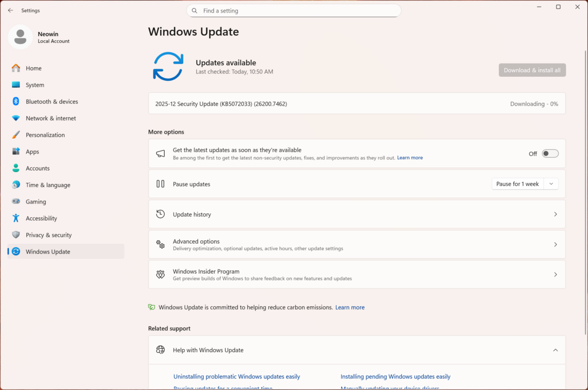Image resolution: width=588 pixels, height=390 pixels.
Task: Click the Windows Insider Program icon
Action: click(x=161, y=275)
